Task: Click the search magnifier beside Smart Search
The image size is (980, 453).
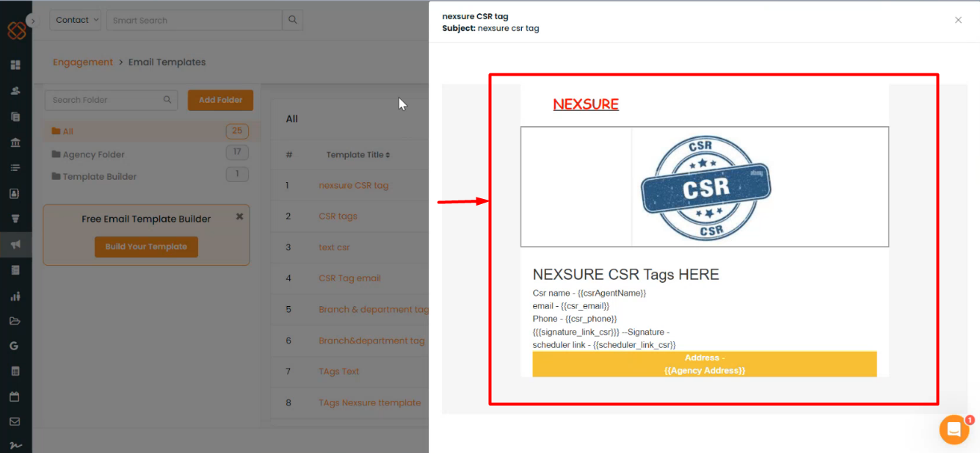Action: pos(292,20)
